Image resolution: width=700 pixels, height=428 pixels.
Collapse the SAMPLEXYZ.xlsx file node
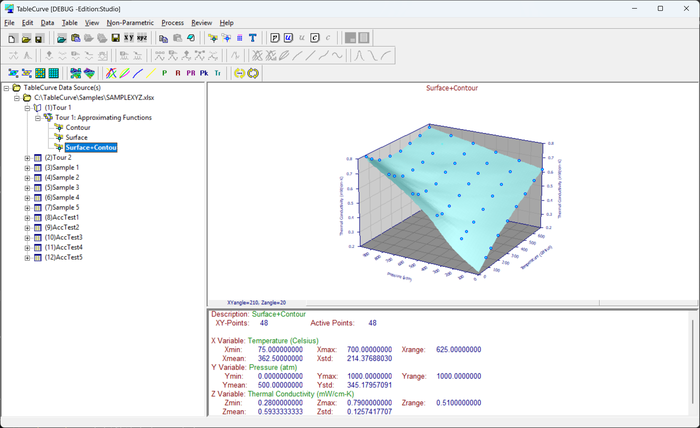tap(17, 98)
